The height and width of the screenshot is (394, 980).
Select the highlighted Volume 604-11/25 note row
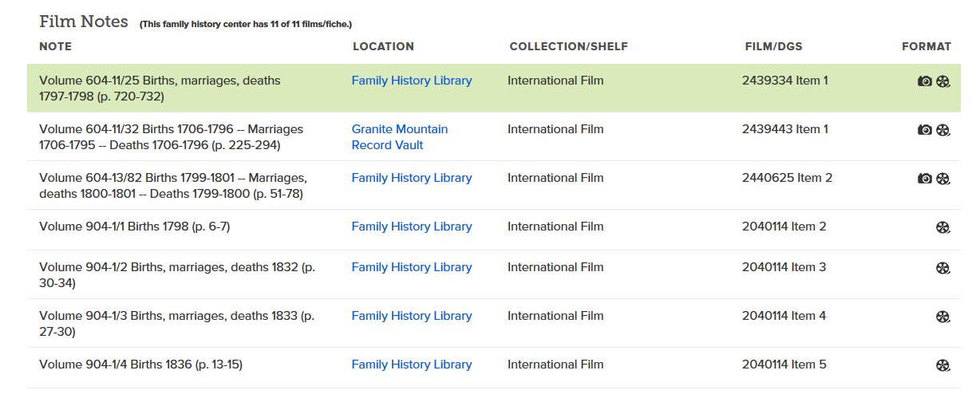click(x=160, y=89)
